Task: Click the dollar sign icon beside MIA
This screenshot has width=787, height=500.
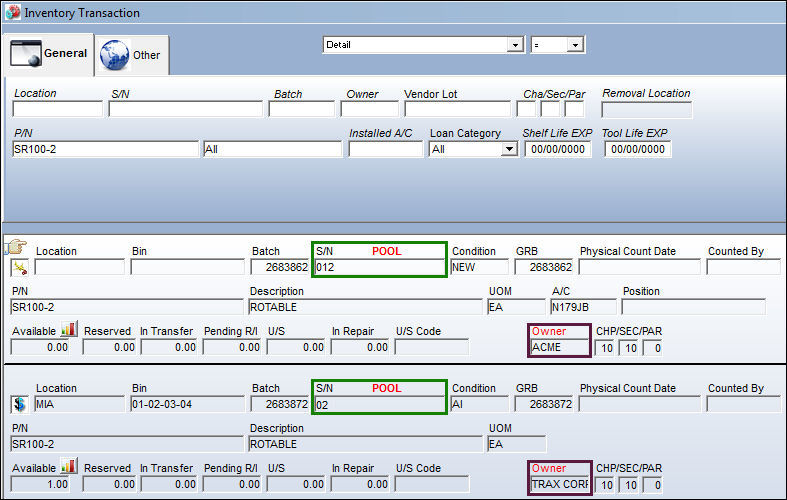Action: coord(19,404)
